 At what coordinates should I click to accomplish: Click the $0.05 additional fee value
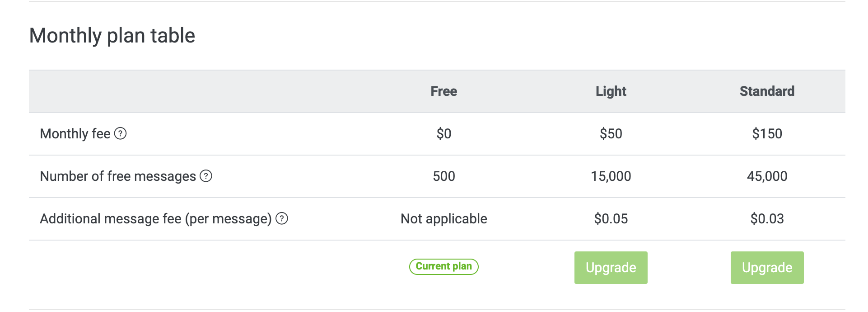[x=611, y=219]
